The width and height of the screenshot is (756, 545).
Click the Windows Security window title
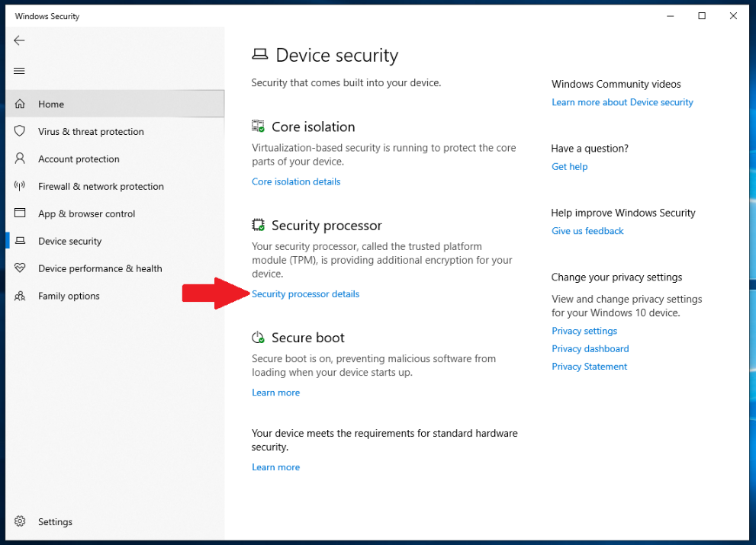(47, 16)
